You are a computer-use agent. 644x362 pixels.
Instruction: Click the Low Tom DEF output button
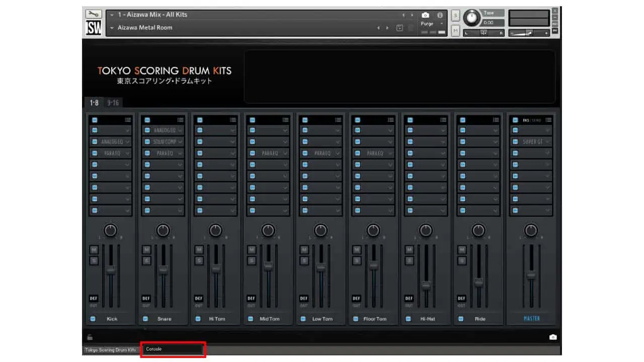tap(303, 298)
